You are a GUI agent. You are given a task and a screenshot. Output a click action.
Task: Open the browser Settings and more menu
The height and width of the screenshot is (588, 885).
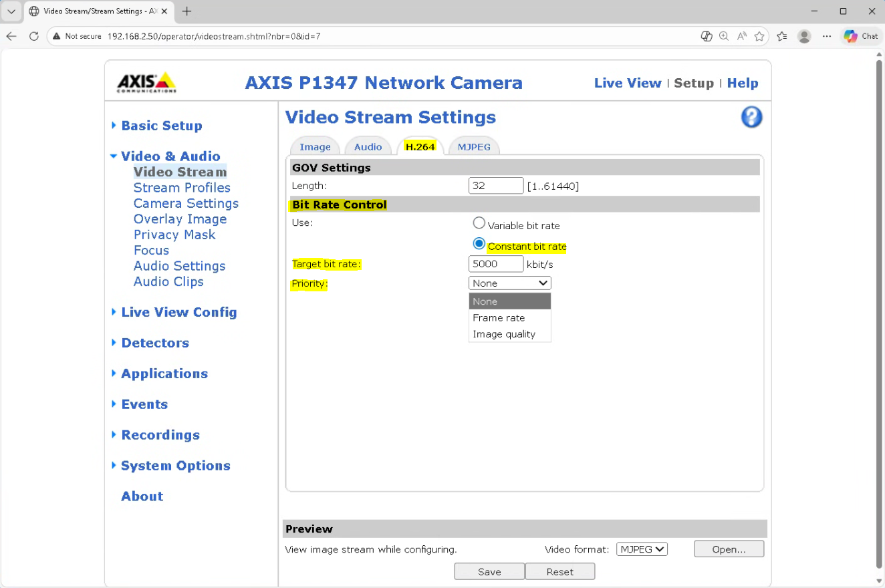coord(827,36)
